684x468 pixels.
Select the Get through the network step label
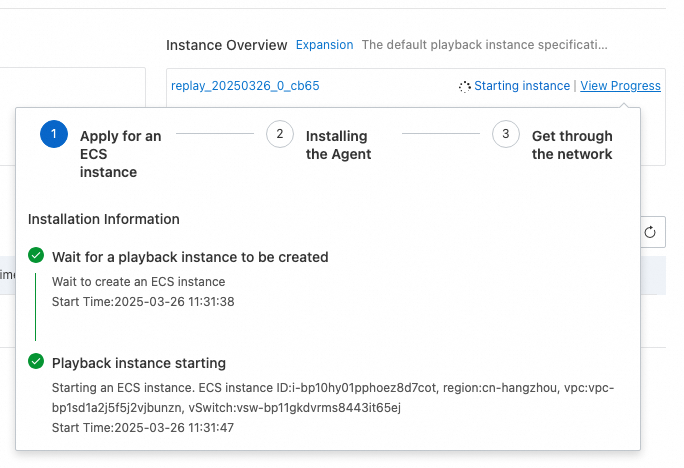pyautogui.click(x=572, y=145)
